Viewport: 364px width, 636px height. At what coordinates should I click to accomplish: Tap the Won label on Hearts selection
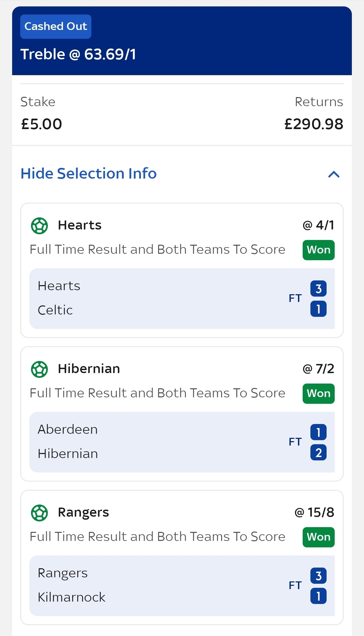click(318, 250)
